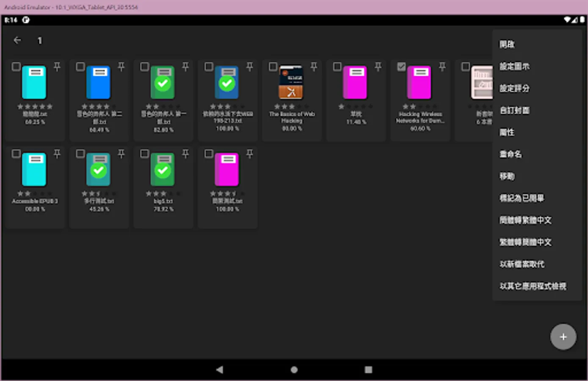
Task: Click the "多行測試.txt" file name
Action: (x=99, y=201)
